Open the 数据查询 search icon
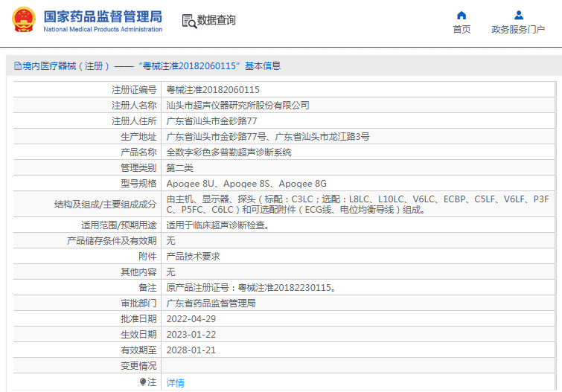The width and height of the screenshot is (562, 392). (x=189, y=21)
